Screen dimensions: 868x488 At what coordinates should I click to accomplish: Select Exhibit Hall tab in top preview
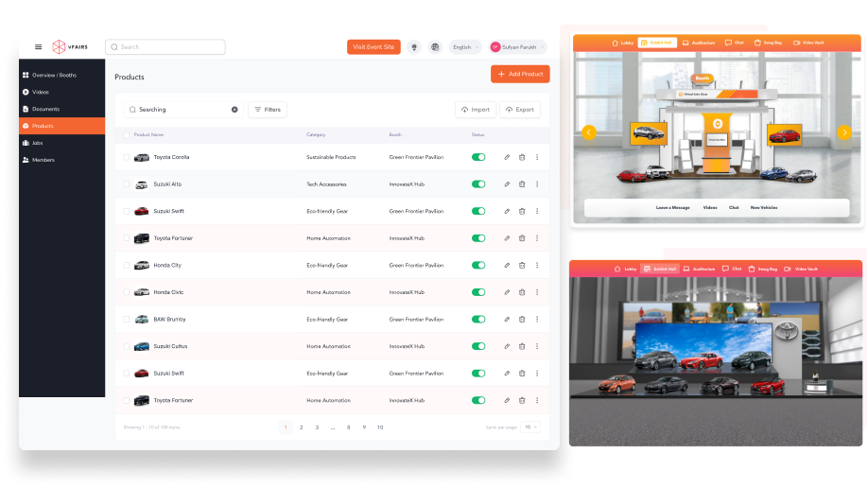[657, 43]
